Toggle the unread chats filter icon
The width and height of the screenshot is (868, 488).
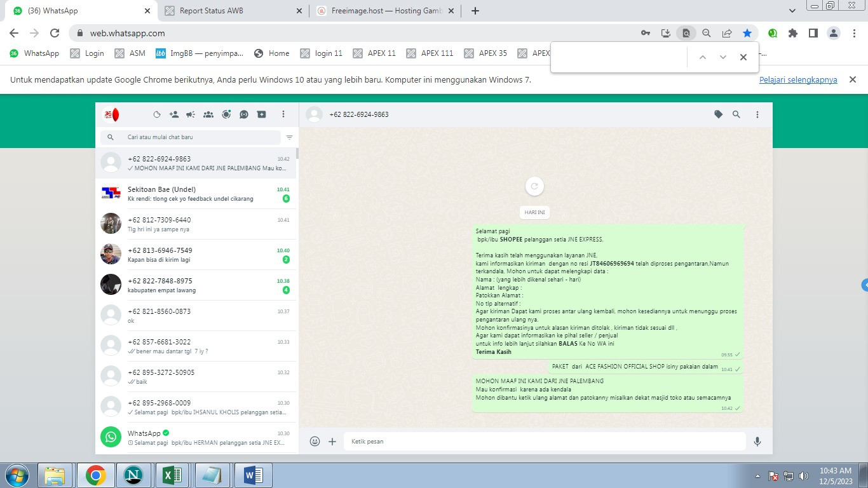pyautogui.click(x=290, y=137)
